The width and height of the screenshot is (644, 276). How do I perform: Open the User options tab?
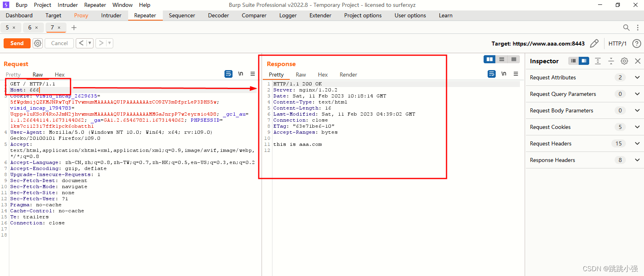point(410,15)
